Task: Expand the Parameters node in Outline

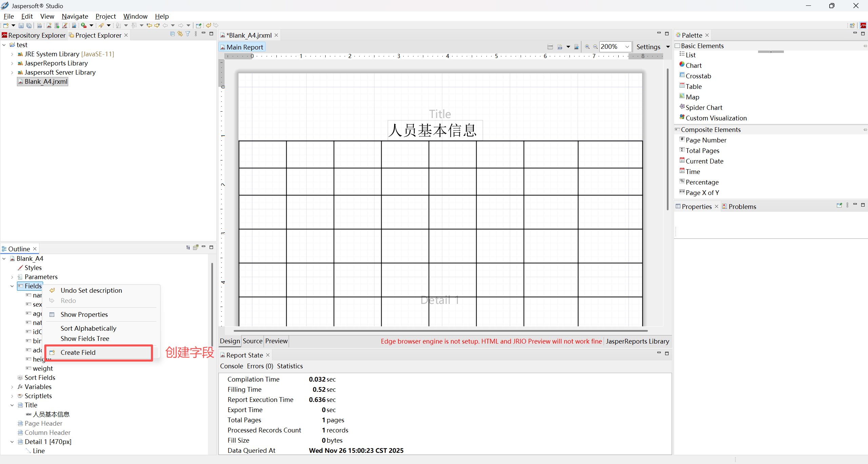Action: [x=12, y=277]
